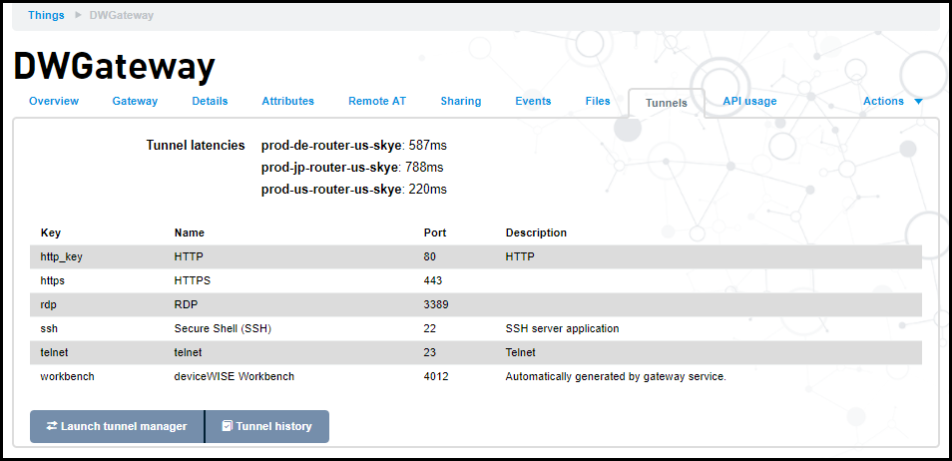
Task: Click the ssh key cell
Action: tap(49, 329)
